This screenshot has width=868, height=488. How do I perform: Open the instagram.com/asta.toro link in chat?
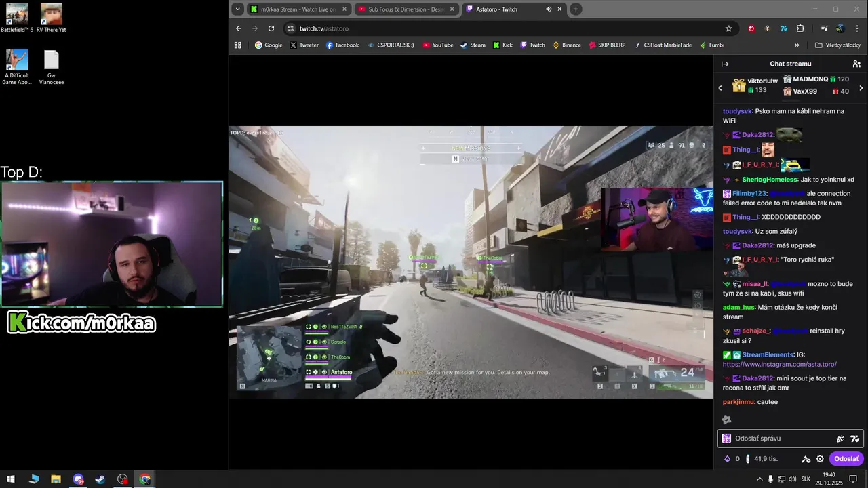click(x=780, y=364)
